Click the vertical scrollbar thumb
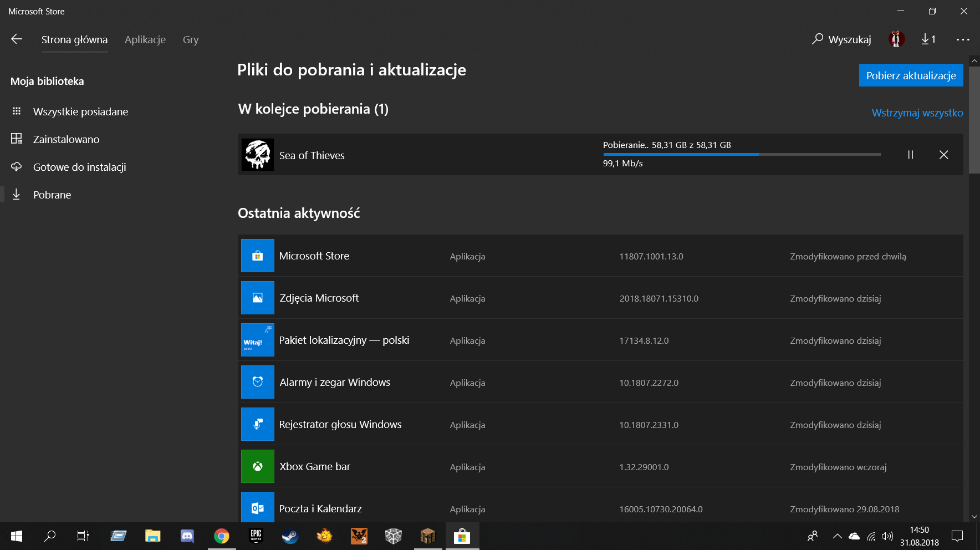Image resolution: width=980 pixels, height=550 pixels. tap(974, 120)
